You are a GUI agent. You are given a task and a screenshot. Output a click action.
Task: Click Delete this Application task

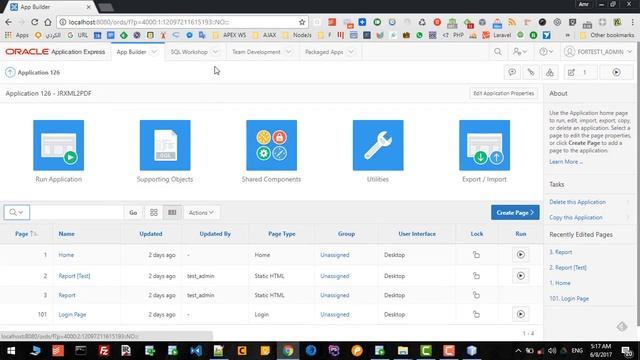tap(577, 202)
